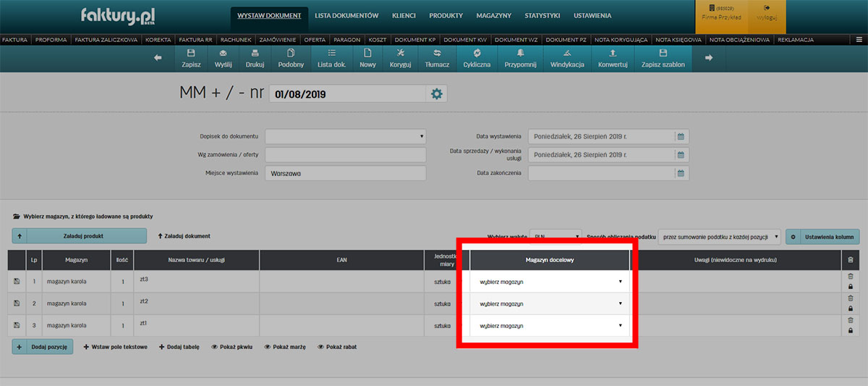The image size is (868, 386).
Task: Save as template via Zapisz szablon
Action: [663, 59]
